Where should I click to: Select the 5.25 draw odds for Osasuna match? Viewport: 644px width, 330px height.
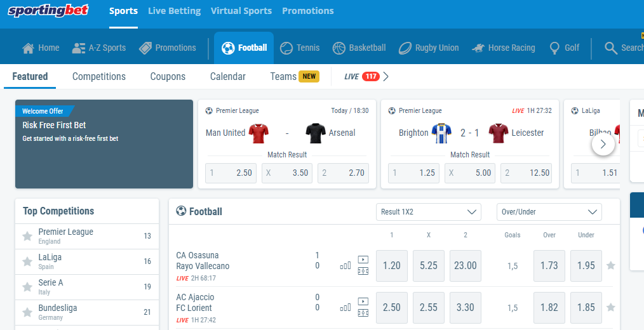click(429, 265)
